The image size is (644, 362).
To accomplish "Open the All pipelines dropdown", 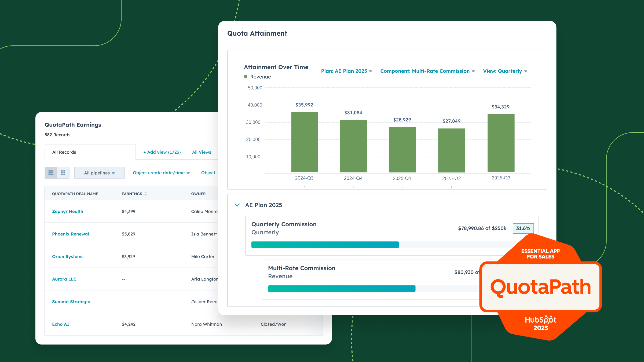I will tap(100, 173).
